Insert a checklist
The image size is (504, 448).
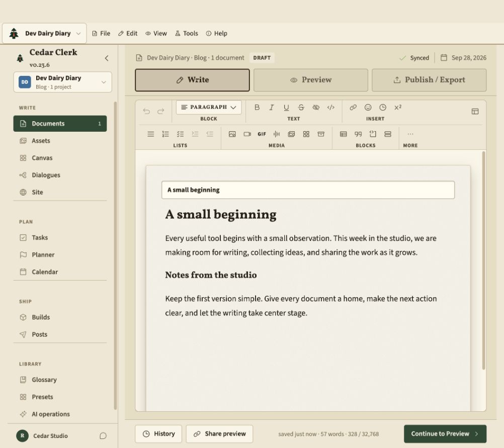tap(180, 134)
